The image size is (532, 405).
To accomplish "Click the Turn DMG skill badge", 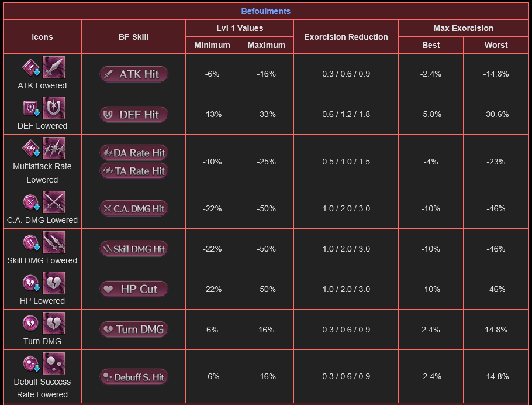I will click(134, 330).
